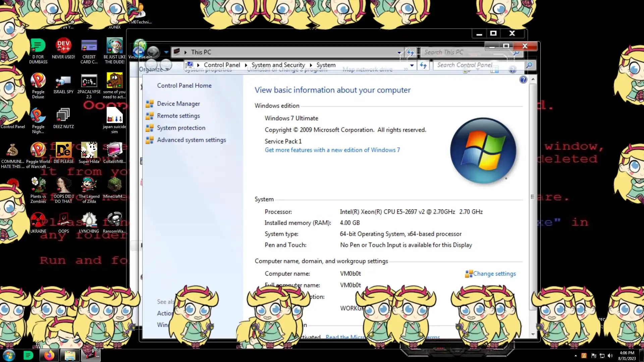Screen dimensions: 644x362
Task: Open Remote settings link
Action: [x=178, y=116]
